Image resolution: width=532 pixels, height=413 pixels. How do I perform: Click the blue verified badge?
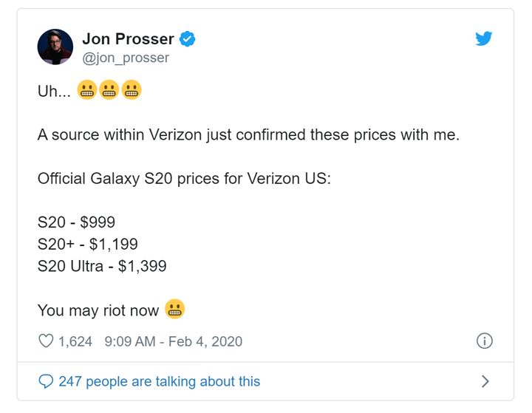point(188,40)
